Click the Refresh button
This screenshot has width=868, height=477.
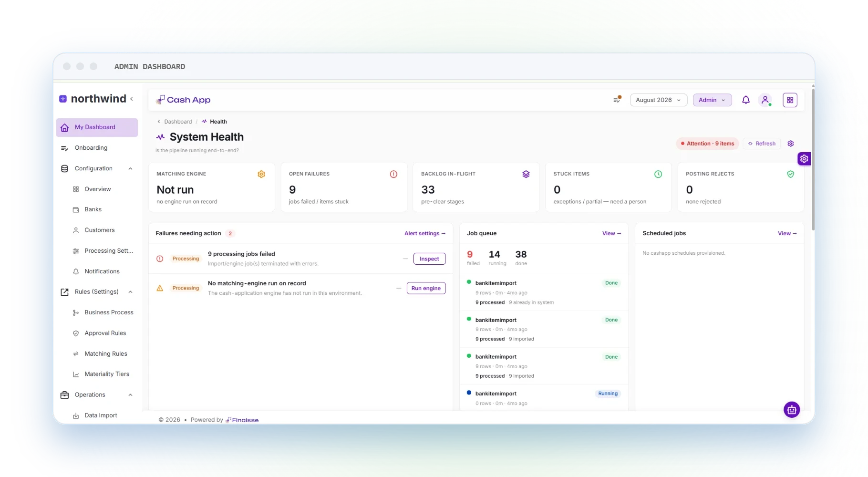(761, 144)
